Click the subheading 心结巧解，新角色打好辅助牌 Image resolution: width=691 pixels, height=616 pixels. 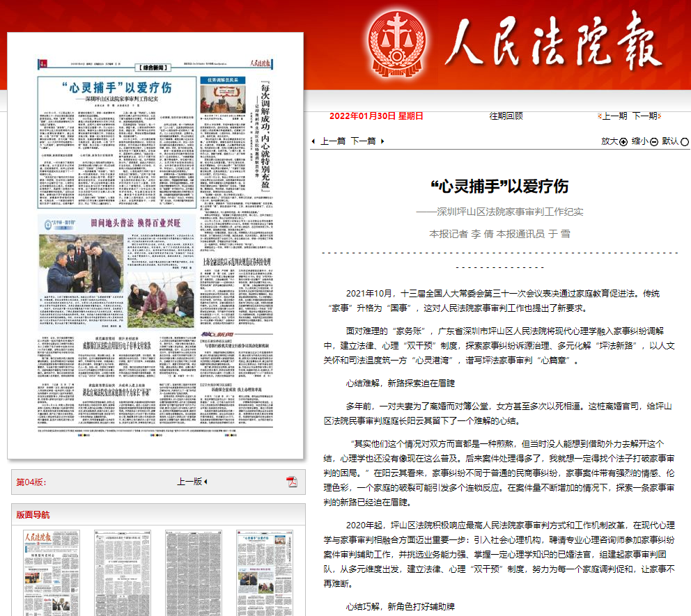pos(400,606)
